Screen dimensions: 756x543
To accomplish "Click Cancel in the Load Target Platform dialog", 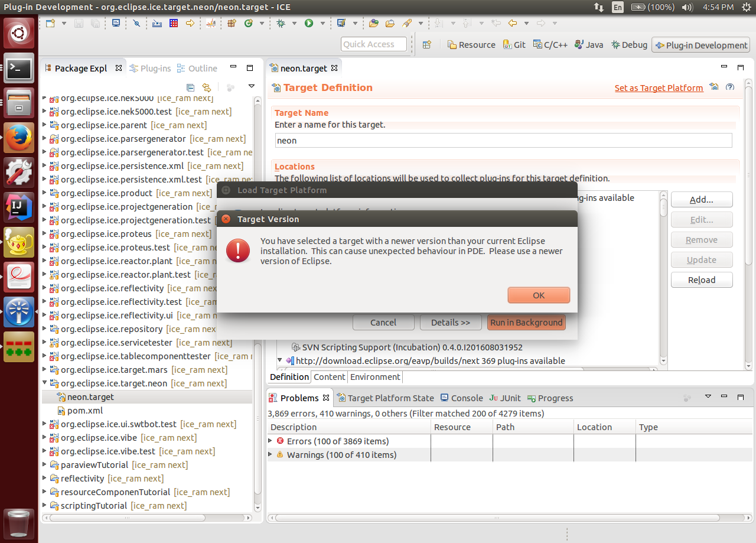I will click(x=383, y=323).
